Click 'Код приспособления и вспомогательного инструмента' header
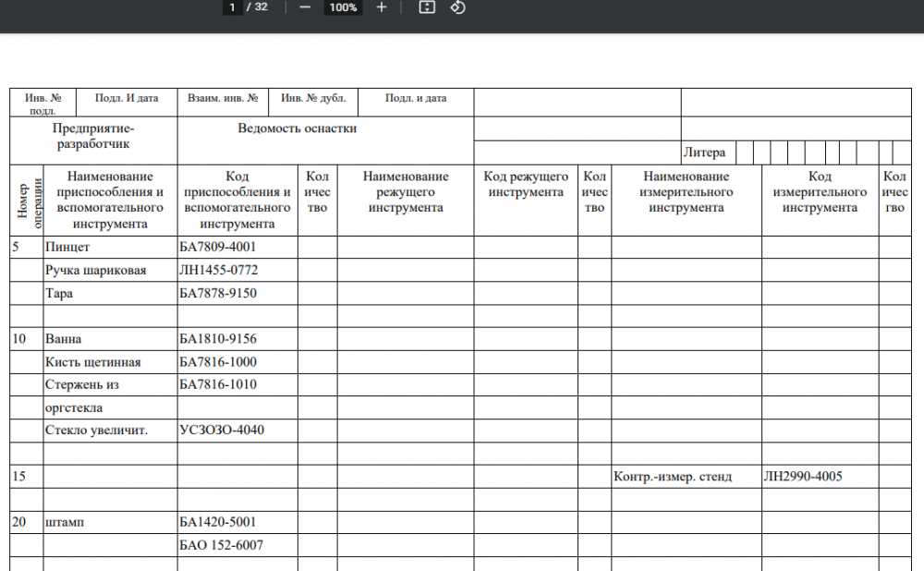 237,200
